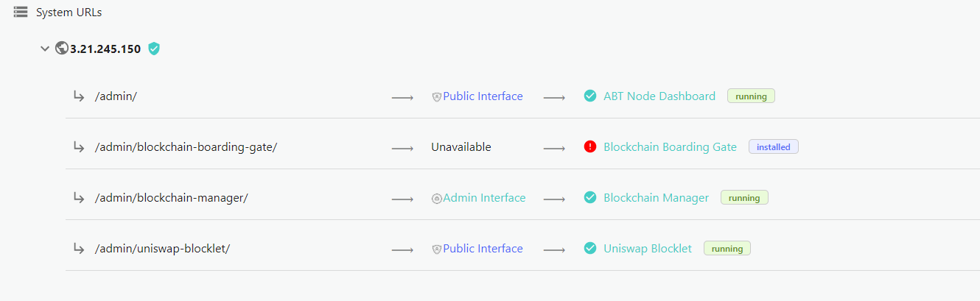Image resolution: width=980 pixels, height=301 pixels.
Task: Select Admin Interface for blockchain-manager
Action: (x=484, y=197)
